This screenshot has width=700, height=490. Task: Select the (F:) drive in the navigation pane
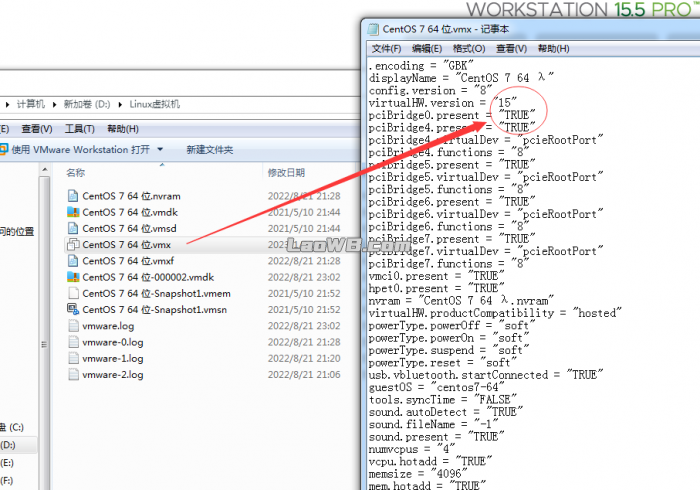point(7,481)
